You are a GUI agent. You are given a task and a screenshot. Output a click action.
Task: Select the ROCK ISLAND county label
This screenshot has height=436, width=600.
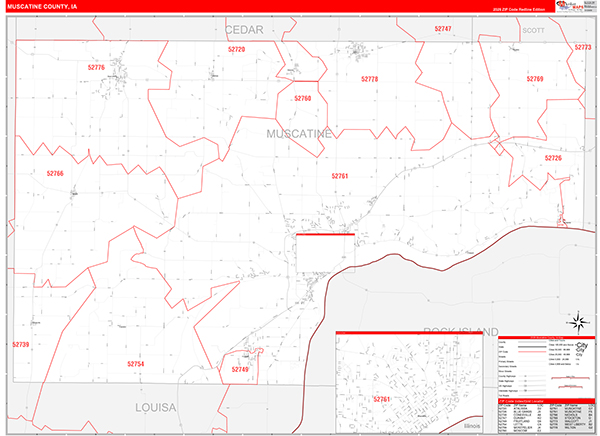coord(461,330)
